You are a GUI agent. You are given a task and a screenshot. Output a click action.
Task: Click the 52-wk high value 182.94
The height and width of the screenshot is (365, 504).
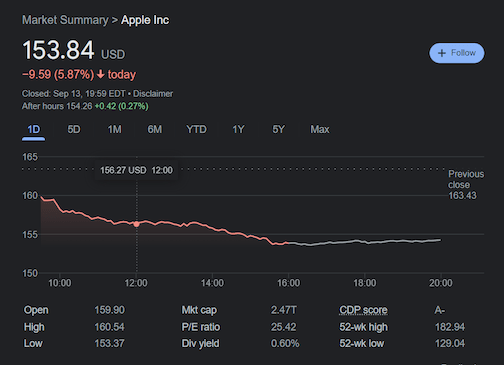point(450,327)
